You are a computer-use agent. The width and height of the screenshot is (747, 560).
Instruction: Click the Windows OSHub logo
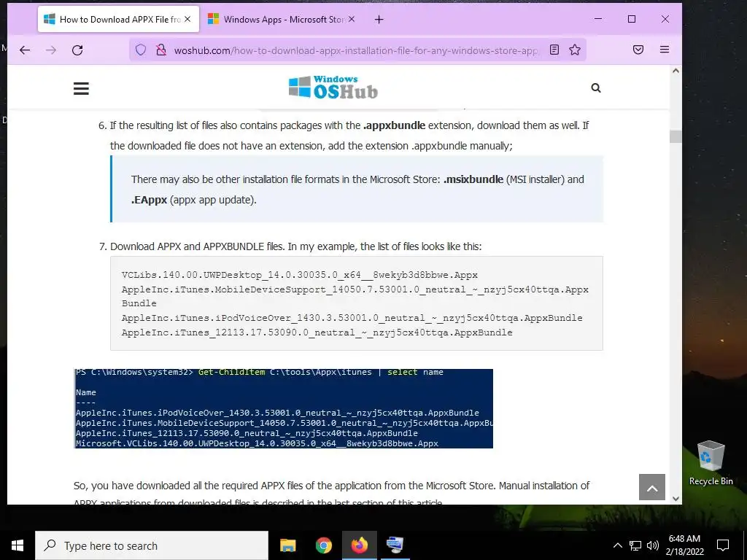[x=333, y=87]
